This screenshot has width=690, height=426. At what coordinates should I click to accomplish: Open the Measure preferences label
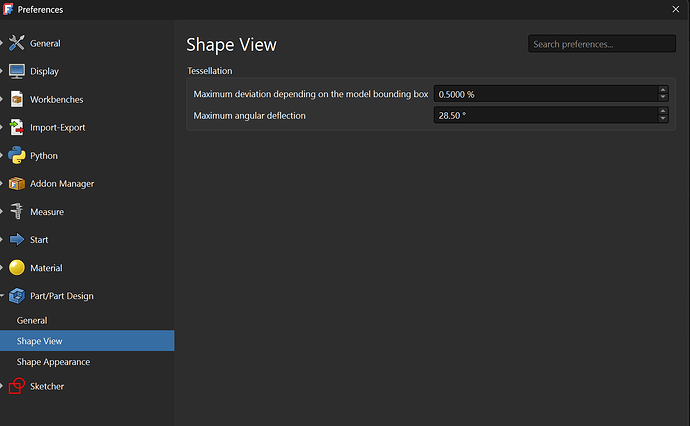[47, 212]
